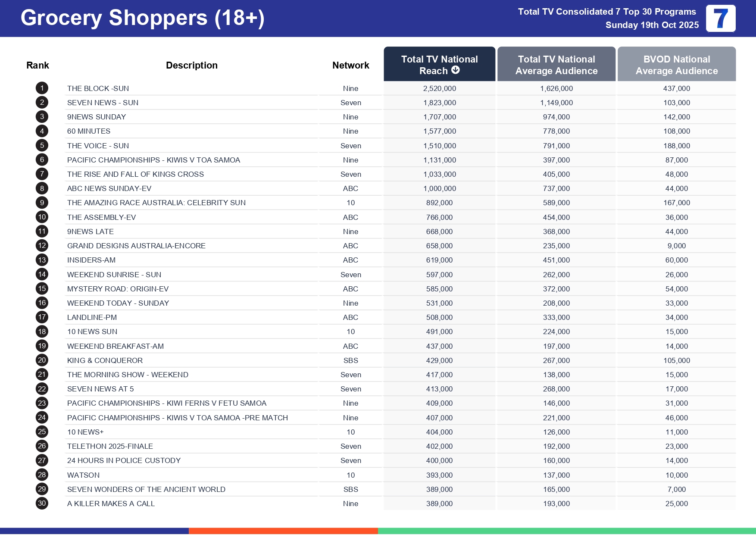756x535 pixels.
Task: Click the green footer color bar
Action: [x=567, y=531]
